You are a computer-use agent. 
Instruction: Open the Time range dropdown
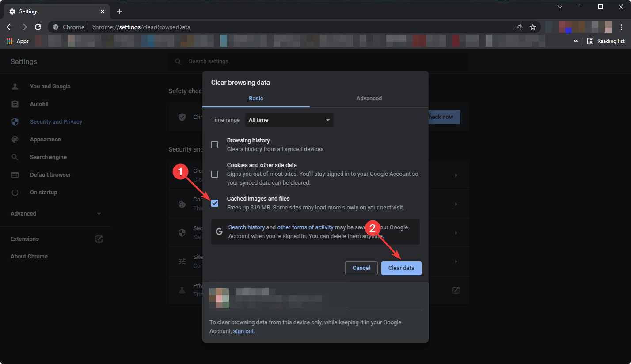coord(289,120)
